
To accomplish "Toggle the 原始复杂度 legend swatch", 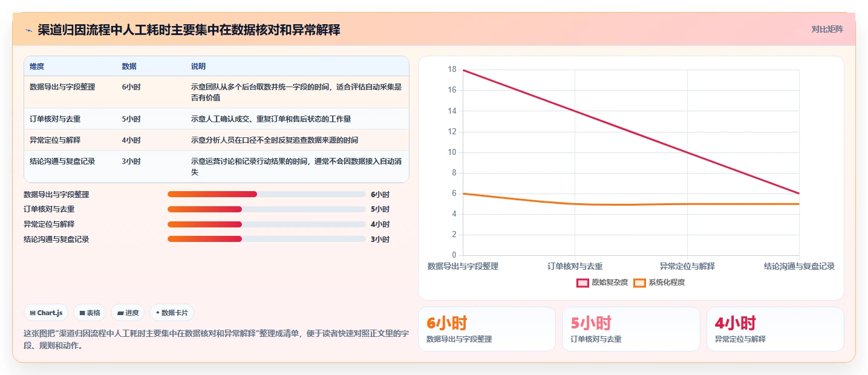I will [x=583, y=283].
